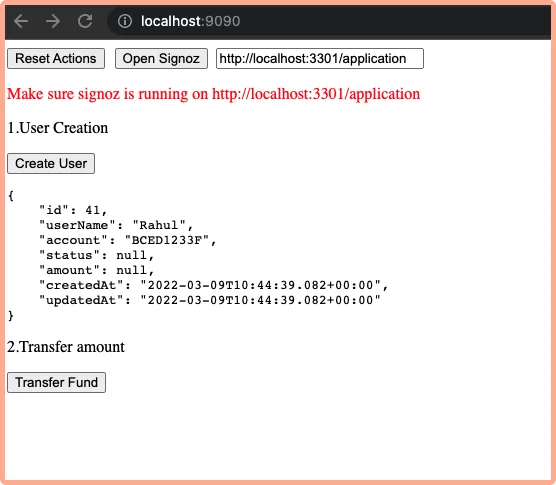Reload the localhost:9090 page
556x485 pixels.
(85, 21)
